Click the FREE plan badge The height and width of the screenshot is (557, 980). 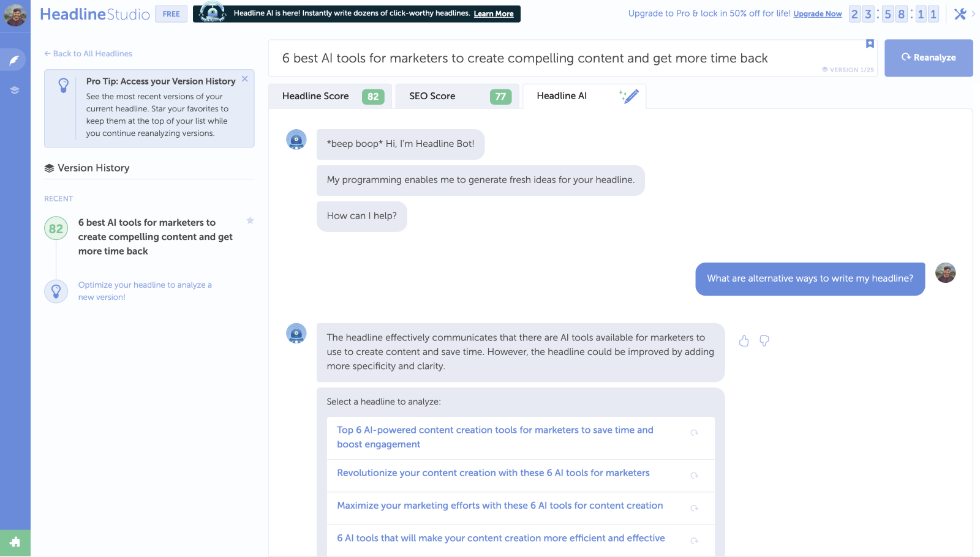coord(171,13)
